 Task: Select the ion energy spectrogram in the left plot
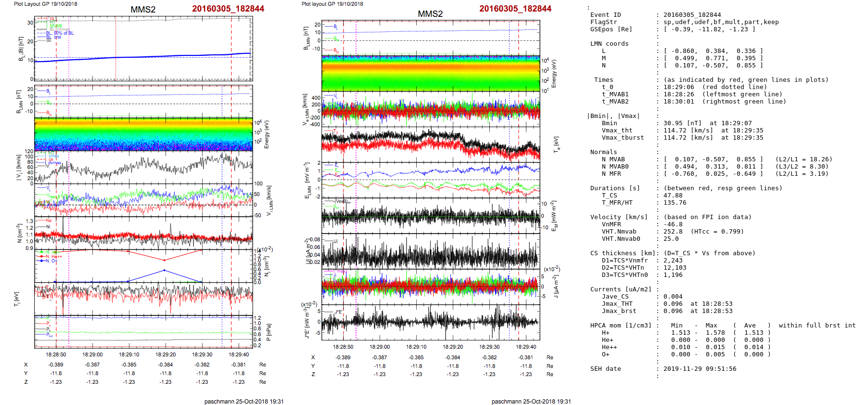[143, 133]
